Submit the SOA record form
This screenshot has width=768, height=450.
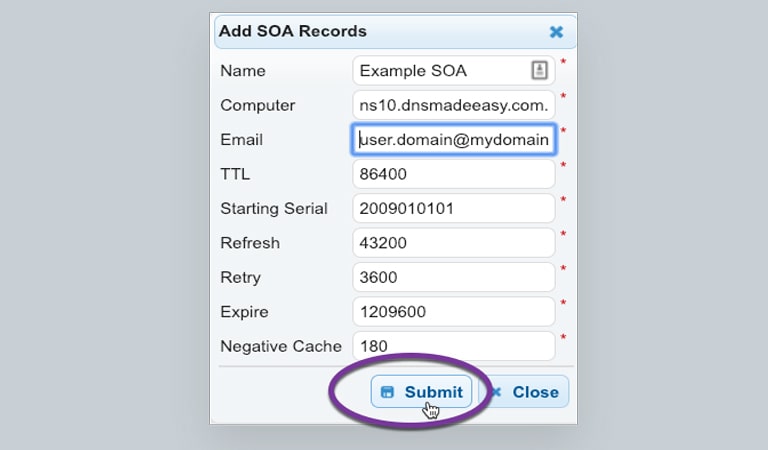[421, 392]
